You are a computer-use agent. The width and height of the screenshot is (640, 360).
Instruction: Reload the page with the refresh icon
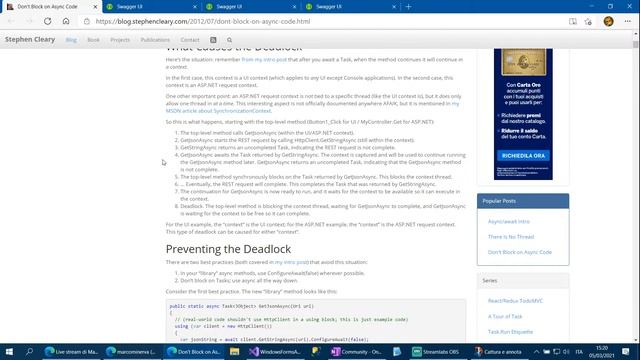click(x=48, y=21)
